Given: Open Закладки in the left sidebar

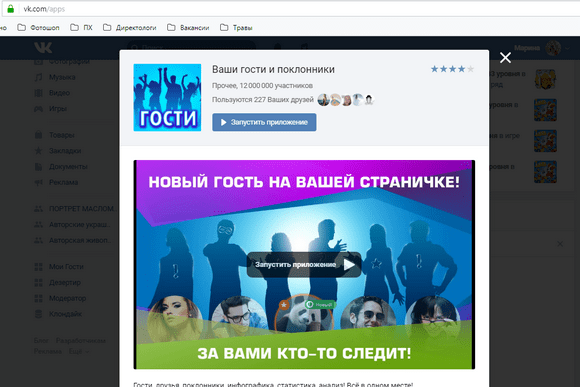Looking at the screenshot, I should 65,151.
